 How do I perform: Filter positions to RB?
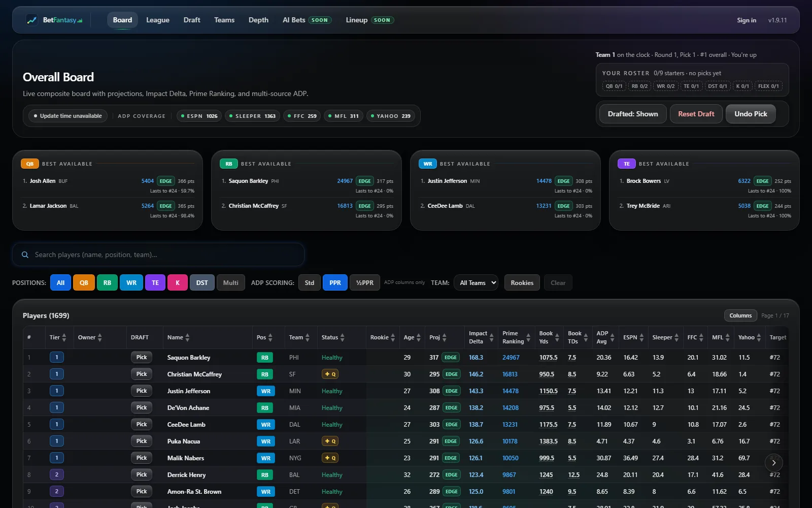tap(107, 283)
